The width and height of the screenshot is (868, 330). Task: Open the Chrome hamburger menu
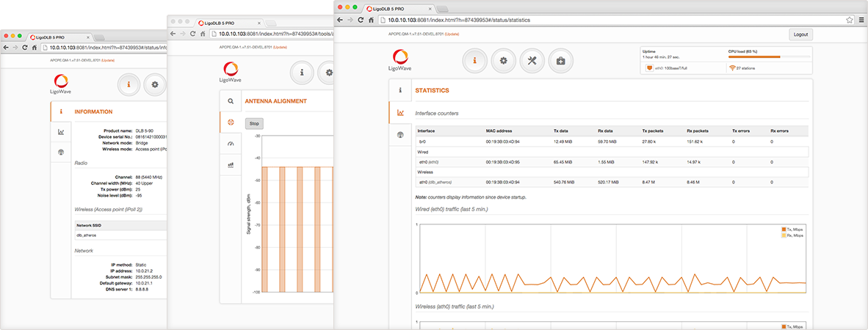861,20
